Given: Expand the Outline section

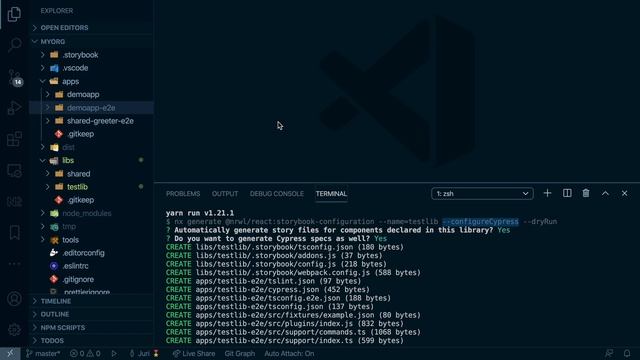Looking at the screenshot, I should (x=91, y=314).
